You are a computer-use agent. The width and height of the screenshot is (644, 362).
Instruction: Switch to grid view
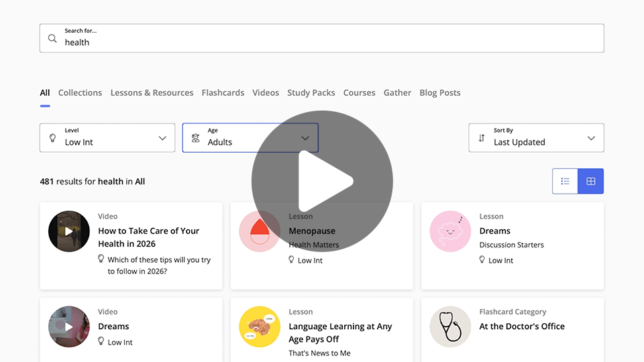(590, 181)
